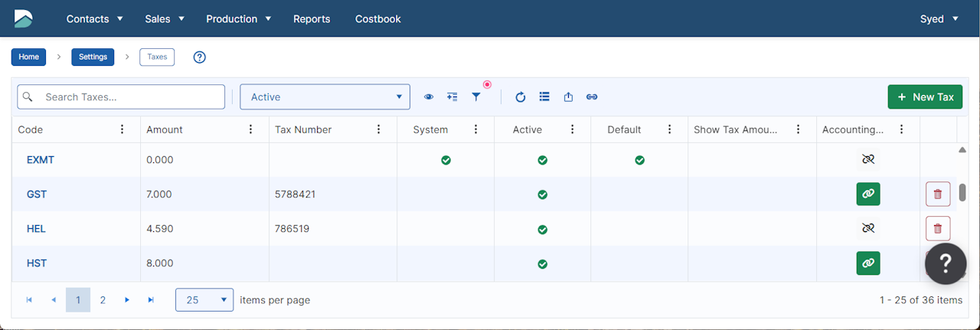Click the export icon in toolbar
Screen dimensions: 980x330
[568, 97]
